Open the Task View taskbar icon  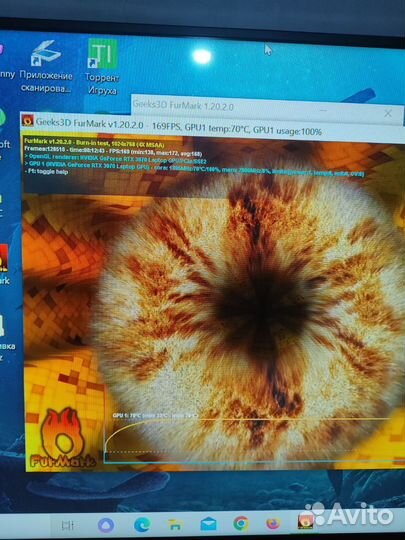tap(68, 526)
